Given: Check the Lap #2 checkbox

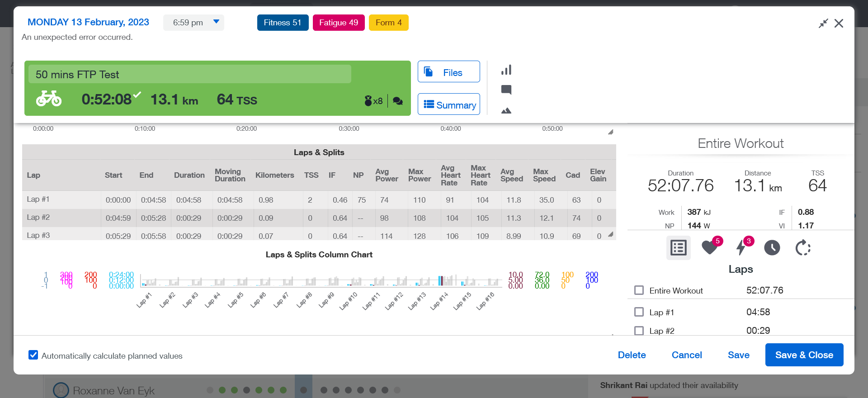Looking at the screenshot, I should [x=639, y=331].
